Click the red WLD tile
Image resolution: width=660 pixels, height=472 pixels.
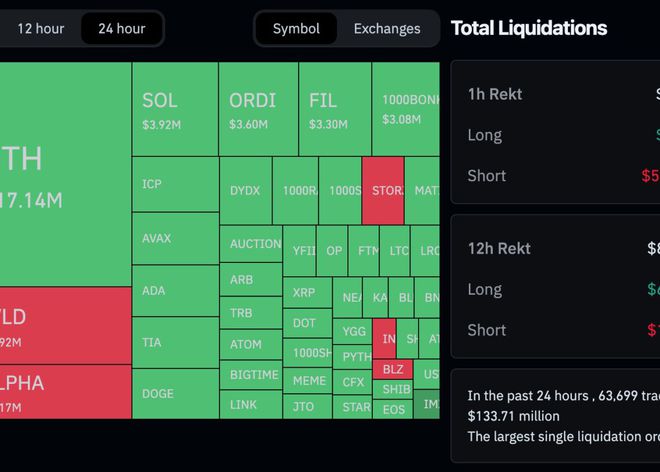pyautogui.click(x=65, y=326)
